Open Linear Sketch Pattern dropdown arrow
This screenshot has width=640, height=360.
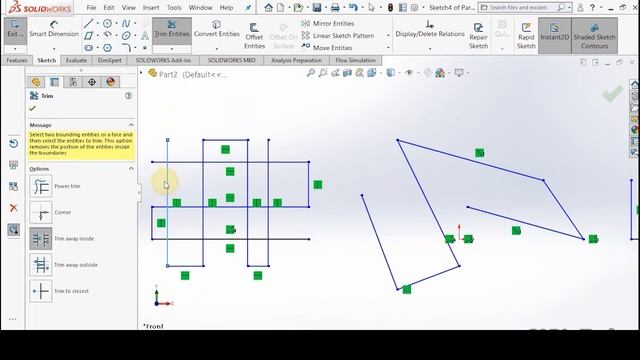pyautogui.click(x=388, y=36)
